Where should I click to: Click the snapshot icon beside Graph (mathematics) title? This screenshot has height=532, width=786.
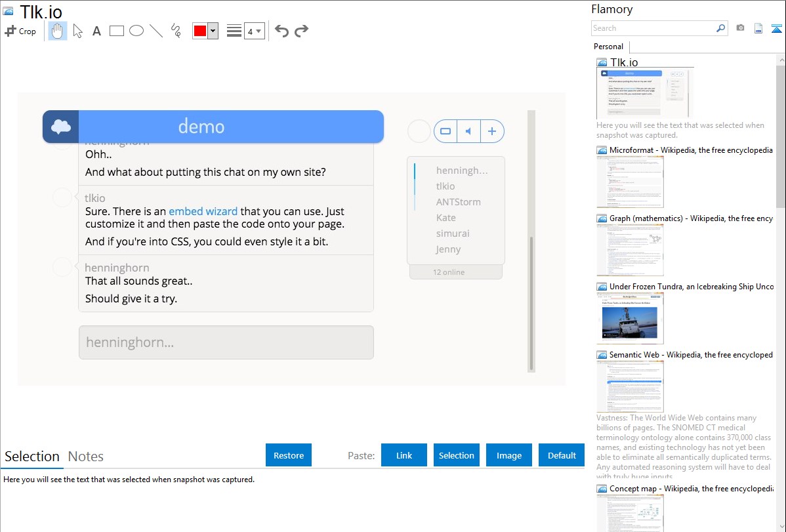tap(602, 218)
